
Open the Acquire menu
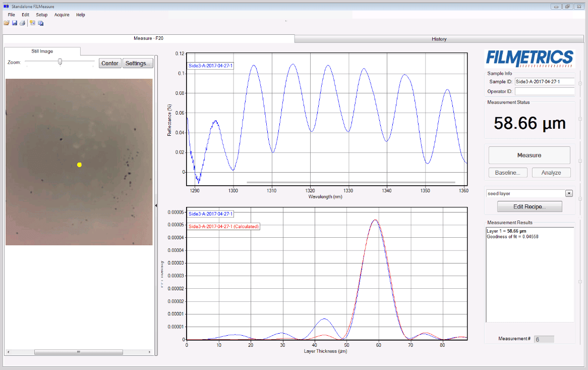point(62,15)
